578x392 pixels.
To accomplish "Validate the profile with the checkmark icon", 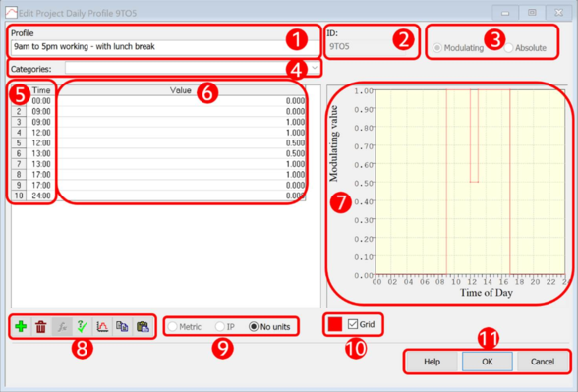I will (x=82, y=326).
